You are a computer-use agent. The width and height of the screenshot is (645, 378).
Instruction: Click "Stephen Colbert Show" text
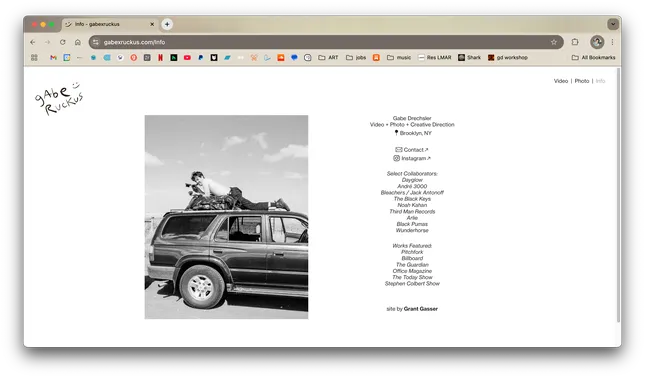click(x=412, y=284)
